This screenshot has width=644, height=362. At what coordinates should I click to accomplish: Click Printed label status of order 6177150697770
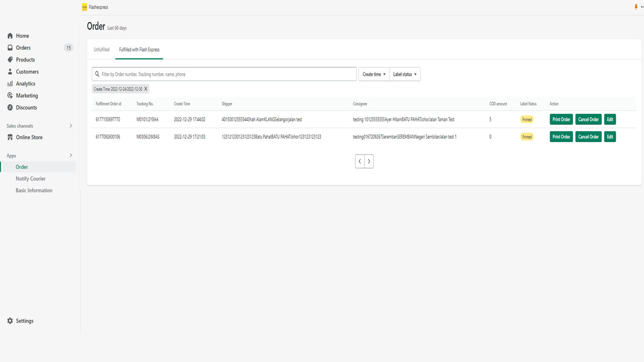pyautogui.click(x=527, y=119)
